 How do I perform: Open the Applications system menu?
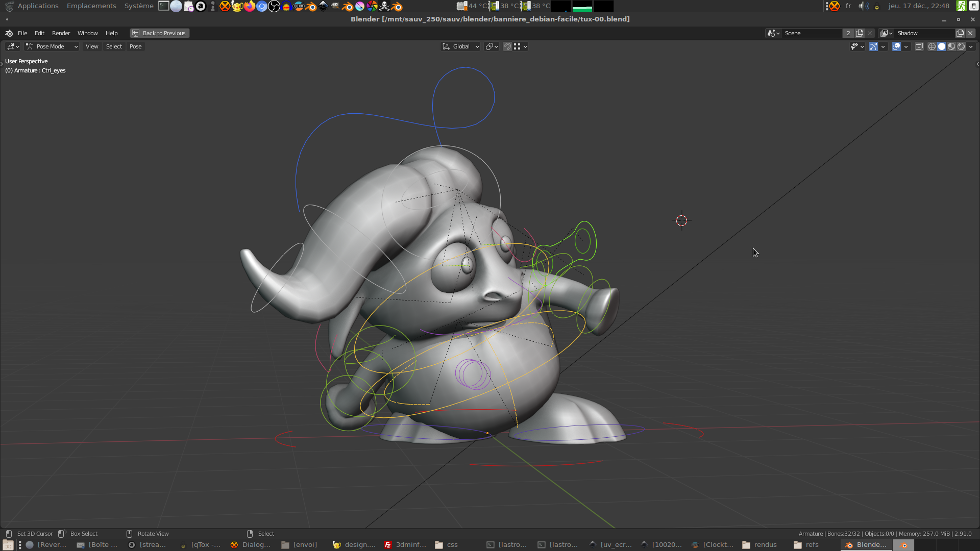38,6
